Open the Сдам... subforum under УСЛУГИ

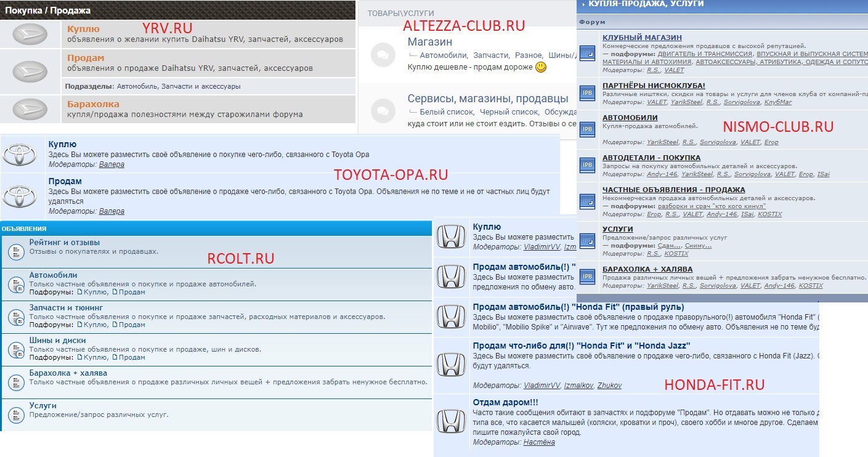pos(669,245)
